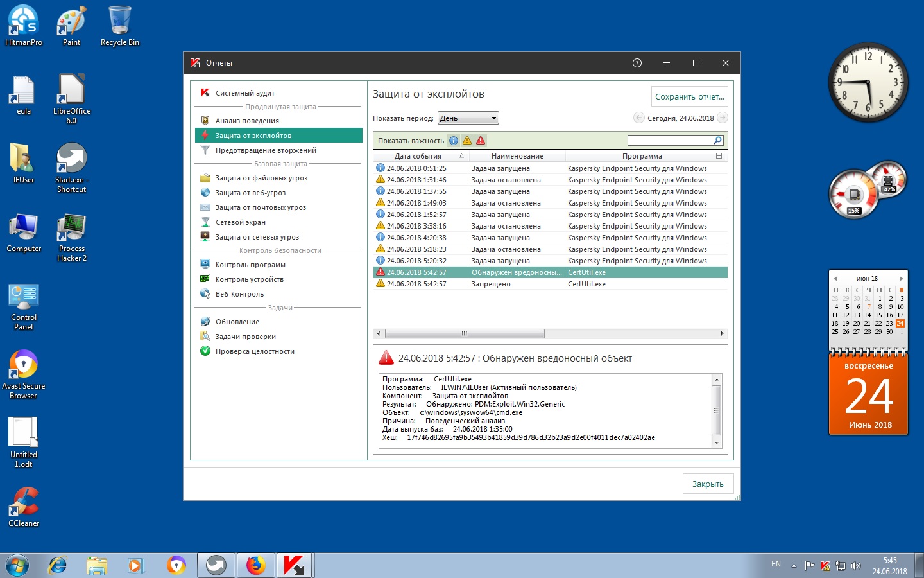Click the search magnifier icon
This screenshot has width=924, height=578.
pos(718,141)
